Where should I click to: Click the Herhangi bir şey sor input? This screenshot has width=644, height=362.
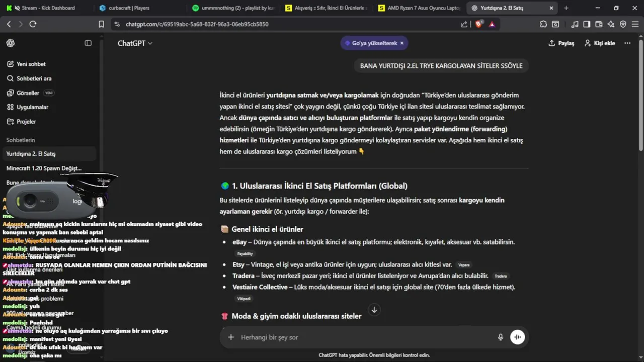click(x=365, y=337)
